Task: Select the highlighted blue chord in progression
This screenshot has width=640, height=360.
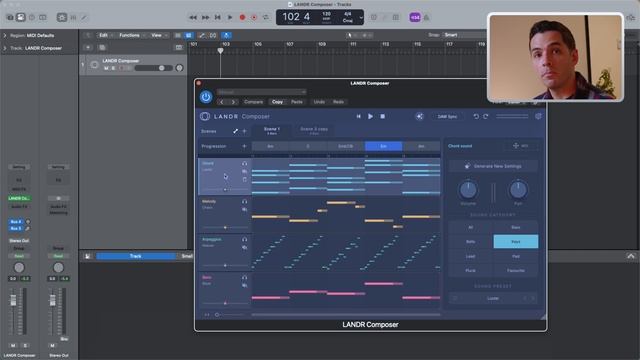Action: pyautogui.click(x=383, y=146)
